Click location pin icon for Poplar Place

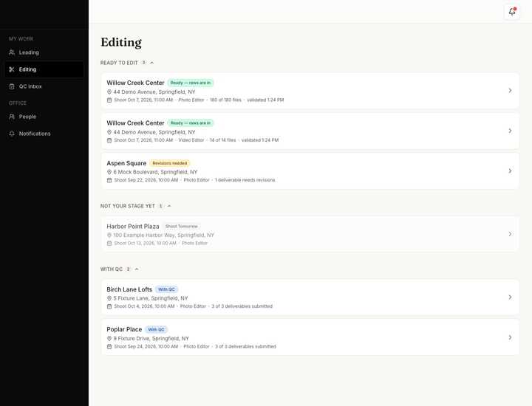tap(109, 339)
